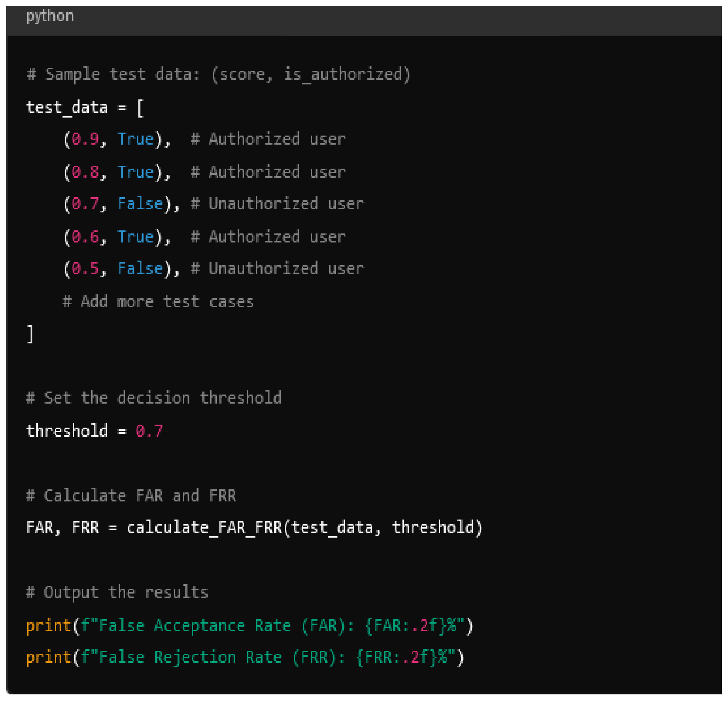Click the threshold variable assignment name

pyautogui.click(x=67, y=431)
